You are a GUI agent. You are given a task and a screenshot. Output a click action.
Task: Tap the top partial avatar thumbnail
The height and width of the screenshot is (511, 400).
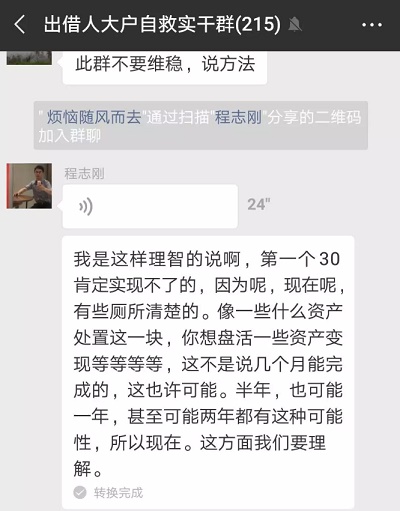(x=29, y=58)
